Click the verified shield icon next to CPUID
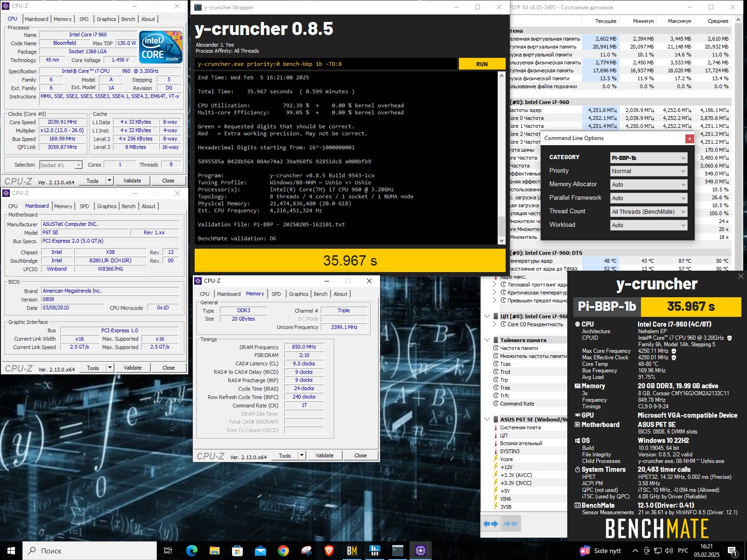Image resolution: width=747 pixels, height=560 pixels. tap(729, 338)
